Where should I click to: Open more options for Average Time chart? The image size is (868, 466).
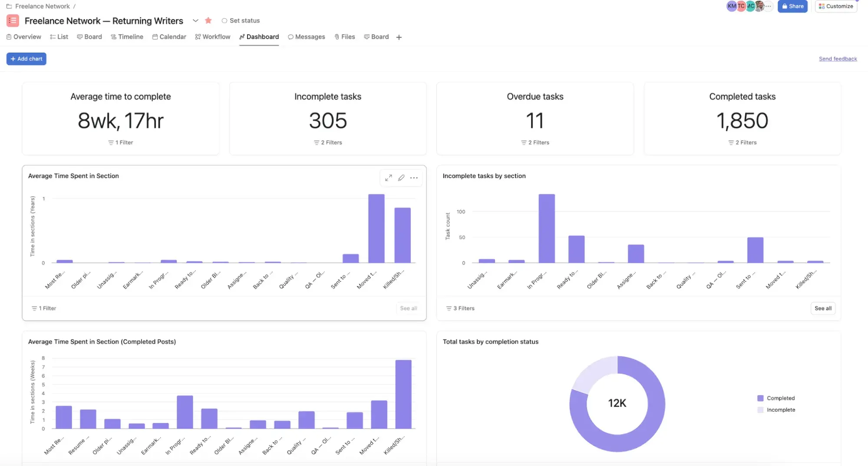pyautogui.click(x=414, y=178)
